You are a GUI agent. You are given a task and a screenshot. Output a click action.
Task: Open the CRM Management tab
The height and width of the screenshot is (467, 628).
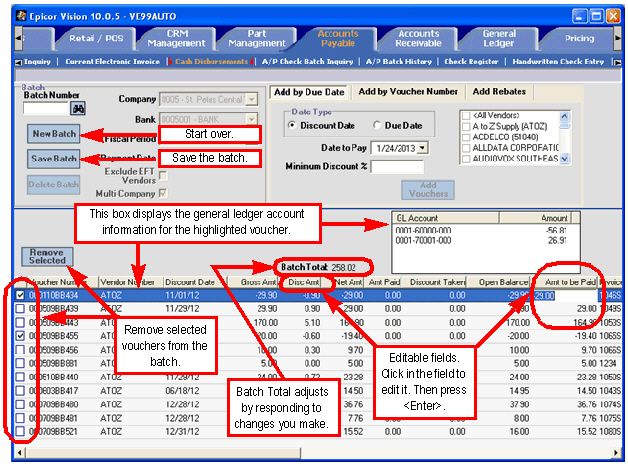(x=177, y=38)
